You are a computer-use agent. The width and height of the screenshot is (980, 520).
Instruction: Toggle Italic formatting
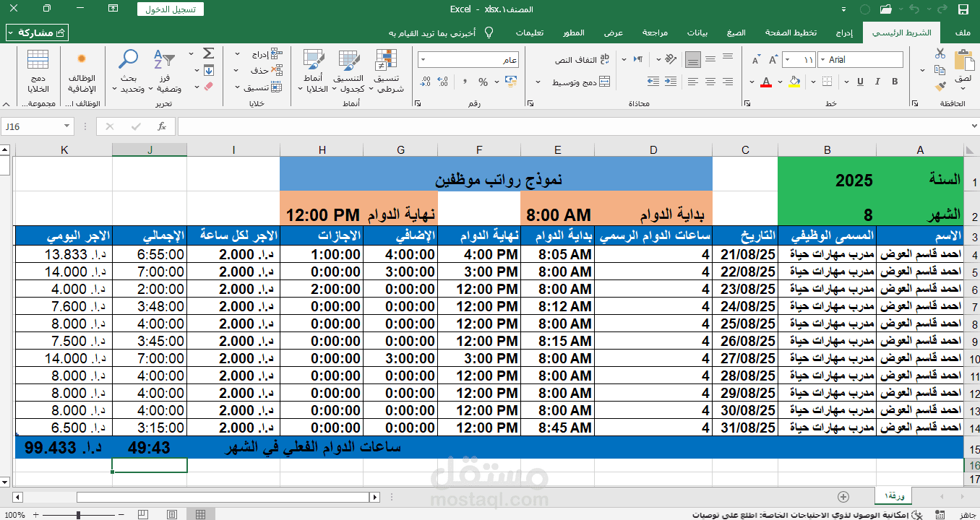[877, 81]
